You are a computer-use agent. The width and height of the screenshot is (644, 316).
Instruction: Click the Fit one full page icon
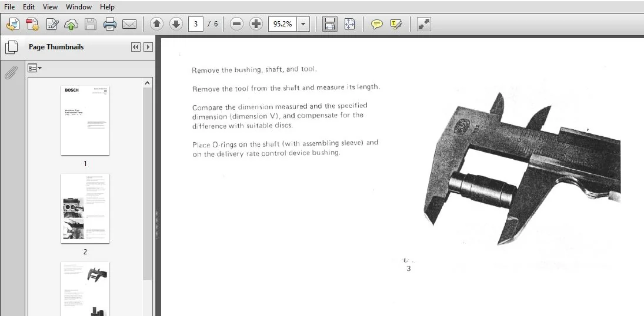(x=349, y=24)
